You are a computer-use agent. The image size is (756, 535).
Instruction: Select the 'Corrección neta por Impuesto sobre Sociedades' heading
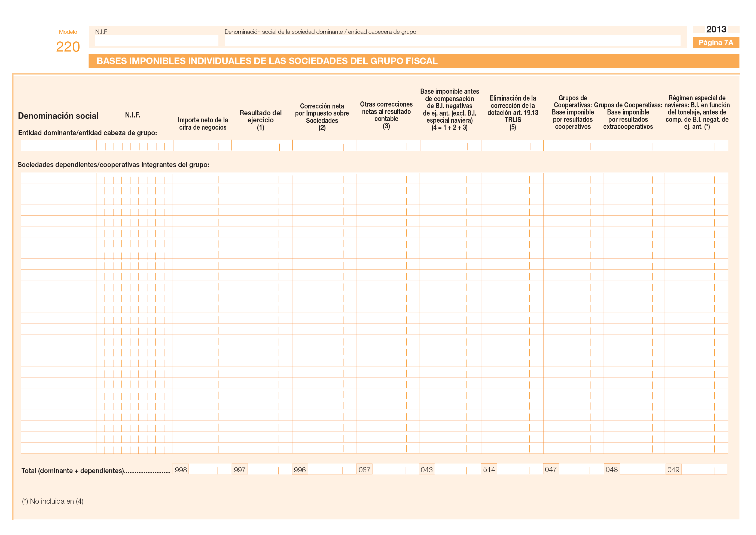point(322,117)
